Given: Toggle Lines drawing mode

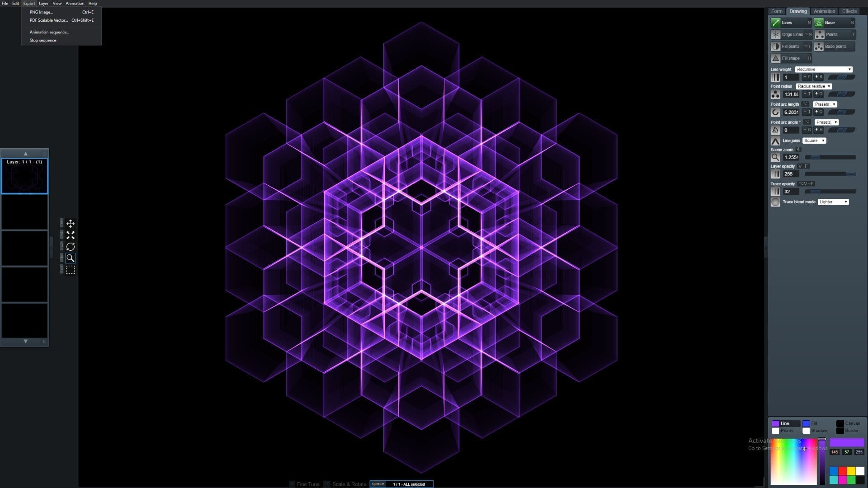Looking at the screenshot, I should [791, 23].
